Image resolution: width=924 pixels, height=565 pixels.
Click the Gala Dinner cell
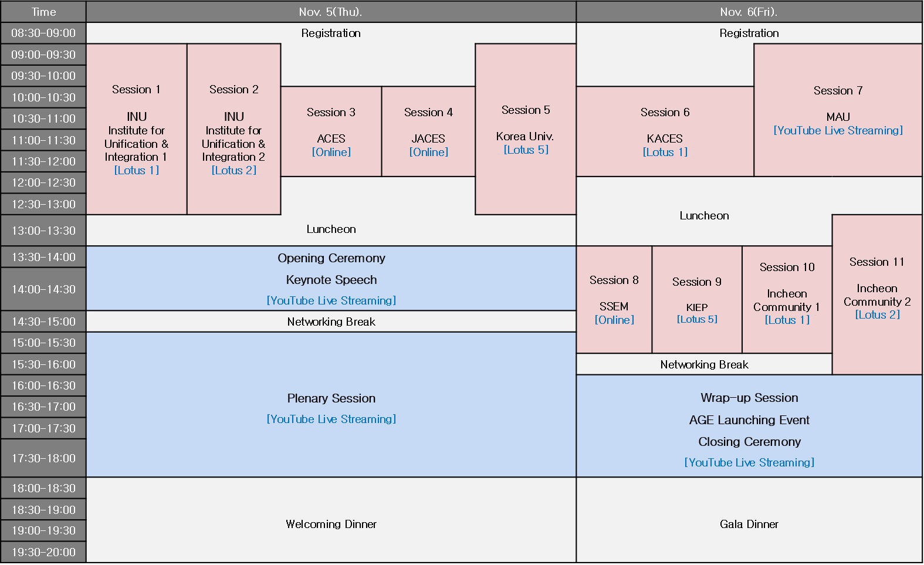coord(749,520)
